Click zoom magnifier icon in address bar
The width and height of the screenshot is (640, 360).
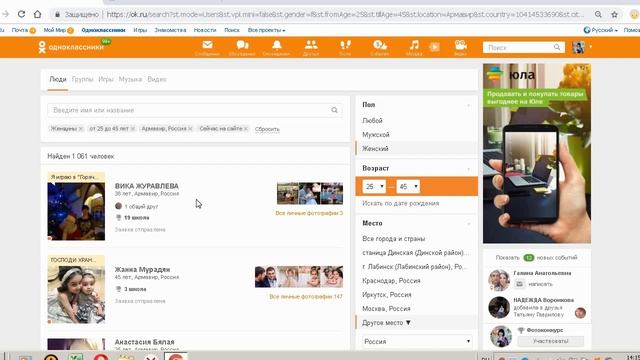coord(598,14)
